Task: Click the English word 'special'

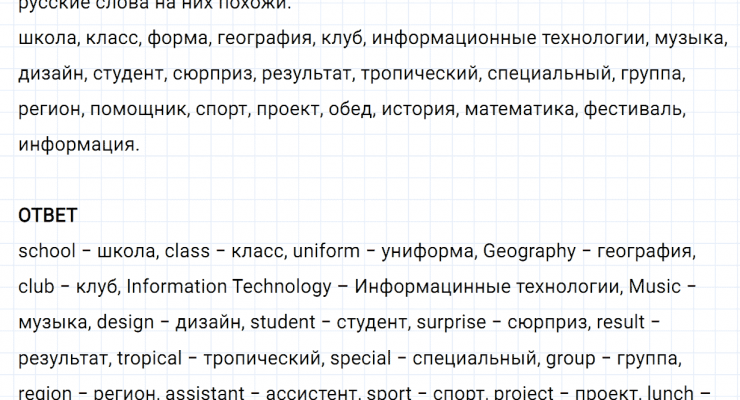Action: 359,358
